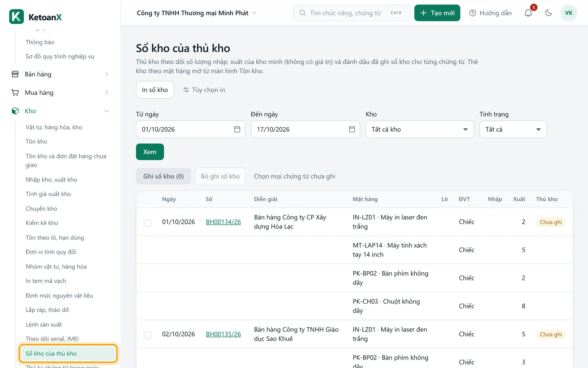The height and width of the screenshot is (368, 588).
Task: Click the Hướng dẫn help icon
Action: [473, 13]
